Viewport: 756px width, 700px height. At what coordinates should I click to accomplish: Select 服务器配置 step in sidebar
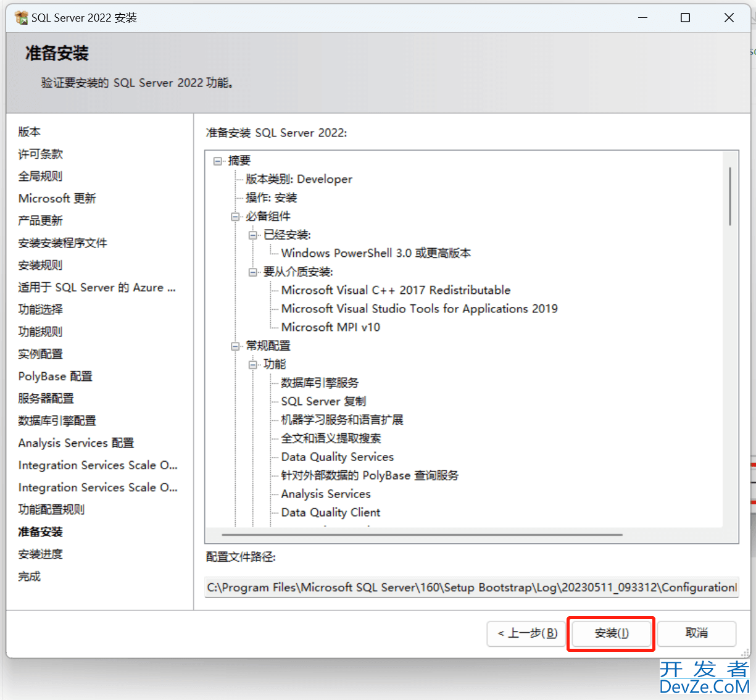[46, 398]
